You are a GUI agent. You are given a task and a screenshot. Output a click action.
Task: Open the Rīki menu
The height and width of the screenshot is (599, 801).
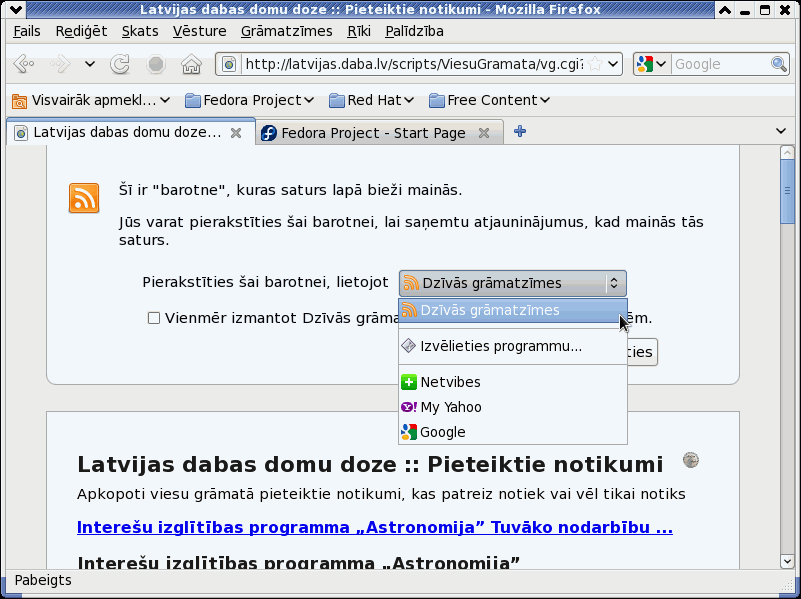[359, 31]
